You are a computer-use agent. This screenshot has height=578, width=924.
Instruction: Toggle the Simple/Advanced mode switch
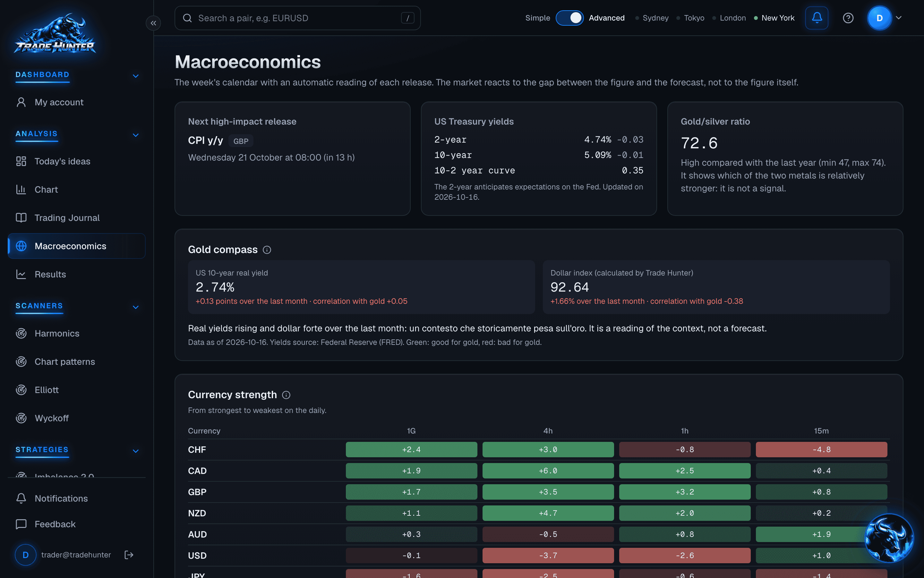[x=569, y=18]
